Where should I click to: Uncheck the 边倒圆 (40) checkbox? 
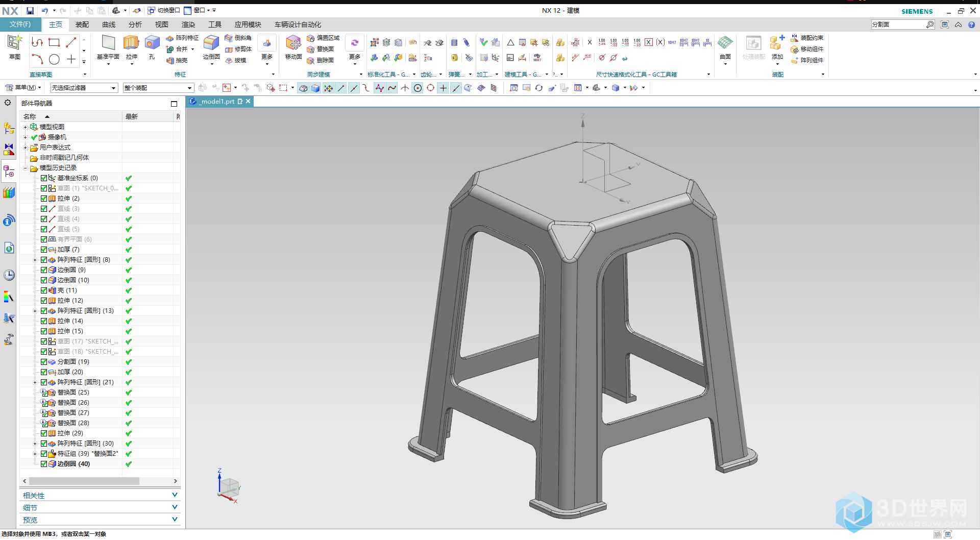point(44,464)
